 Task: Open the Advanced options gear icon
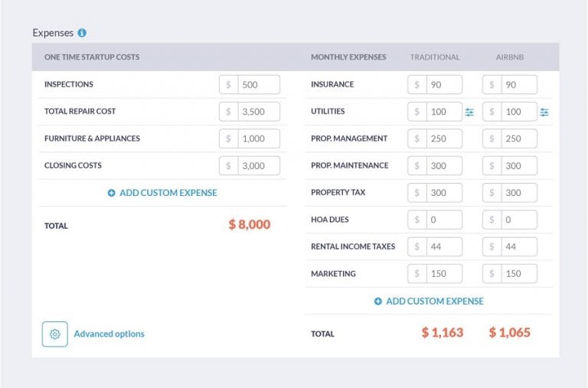[54, 334]
